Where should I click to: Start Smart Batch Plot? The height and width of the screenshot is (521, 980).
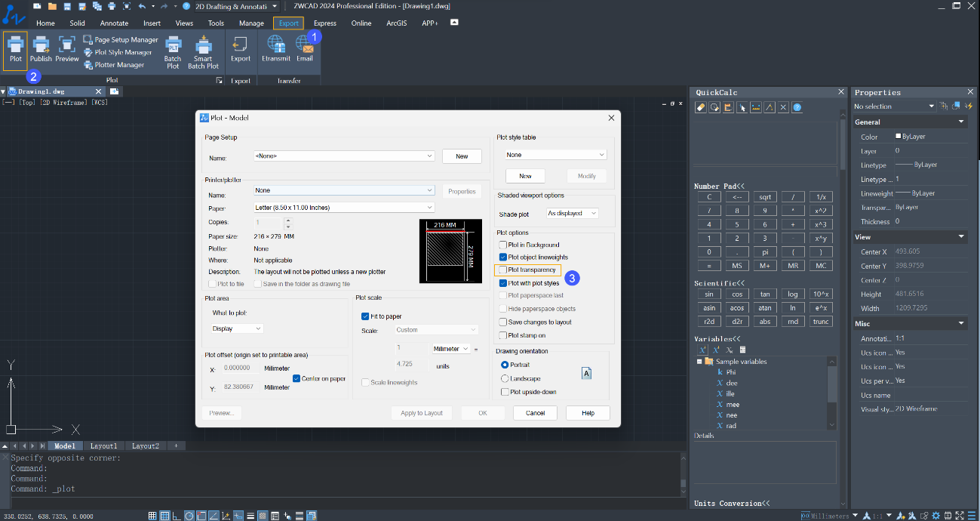tap(203, 52)
